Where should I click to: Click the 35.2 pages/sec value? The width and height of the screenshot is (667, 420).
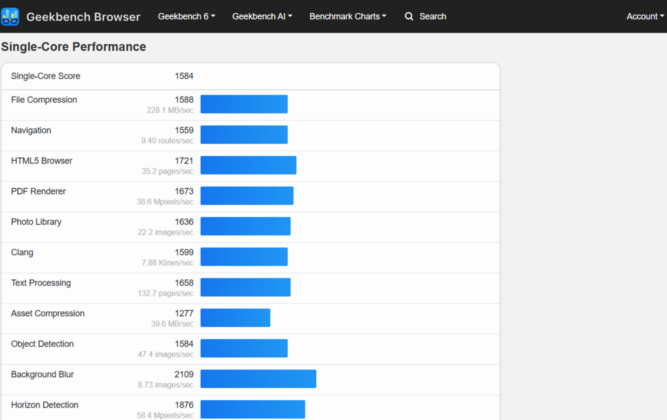coord(167,171)
